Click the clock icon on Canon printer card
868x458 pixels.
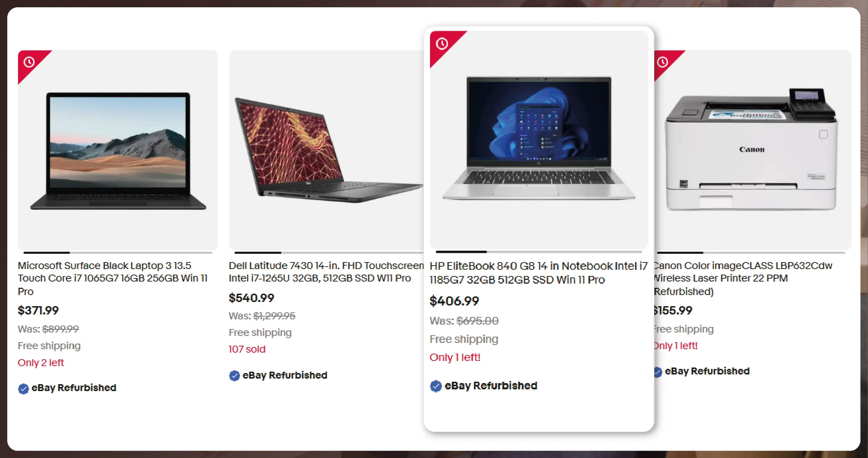point(663,62)
